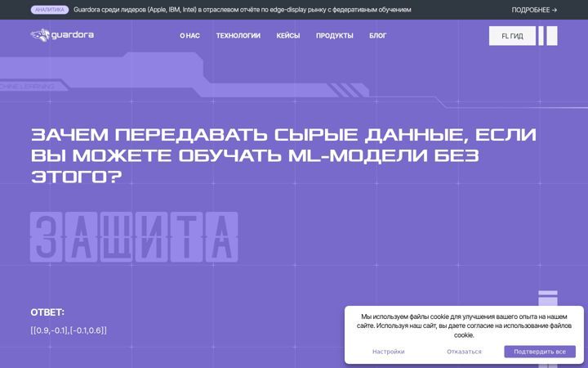Screen dimensions: 588x368
Task: Accept cookies with Подтвердить все
Action: point(540,352)
